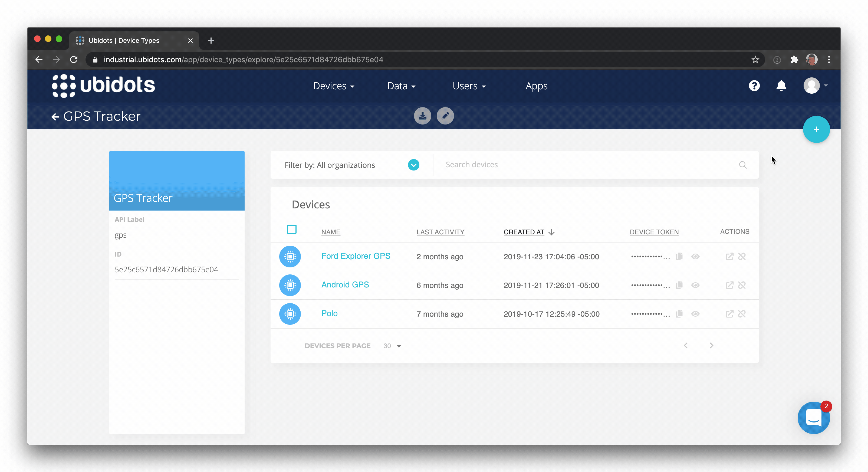Expand the Filter by organizations dropdown
This screenshot has width=868, height=472.
pyautogui.click(x=413, y=165)
